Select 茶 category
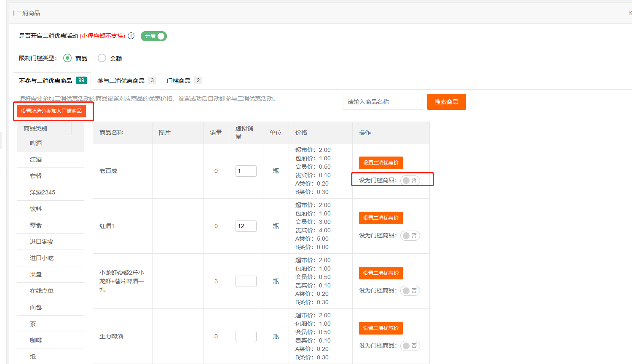Viewport: 632px width, 364px height. tap(51, 324)
